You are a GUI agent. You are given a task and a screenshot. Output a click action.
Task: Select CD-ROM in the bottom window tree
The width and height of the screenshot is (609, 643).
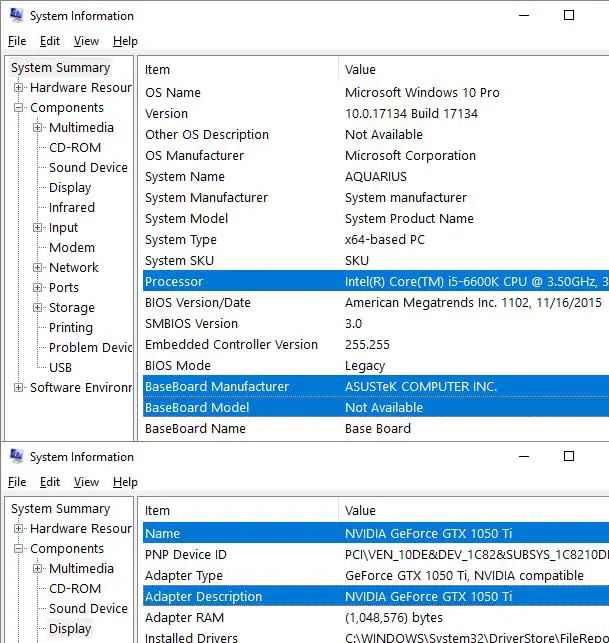point(75,588)
